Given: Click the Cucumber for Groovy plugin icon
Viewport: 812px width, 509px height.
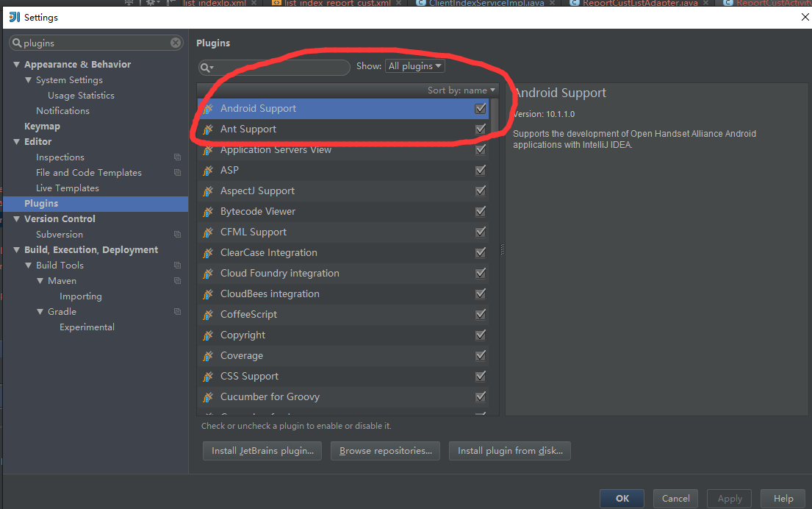Looking at the screenshot, I should pos(208,397).
